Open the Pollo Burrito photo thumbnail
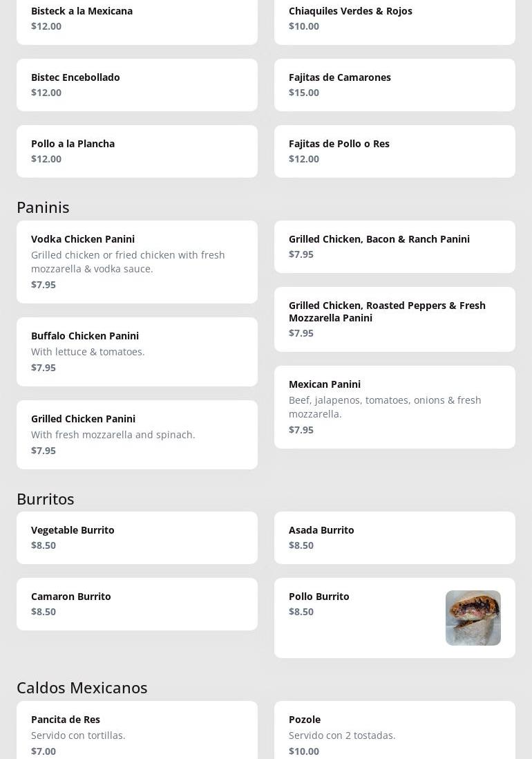 473,617
